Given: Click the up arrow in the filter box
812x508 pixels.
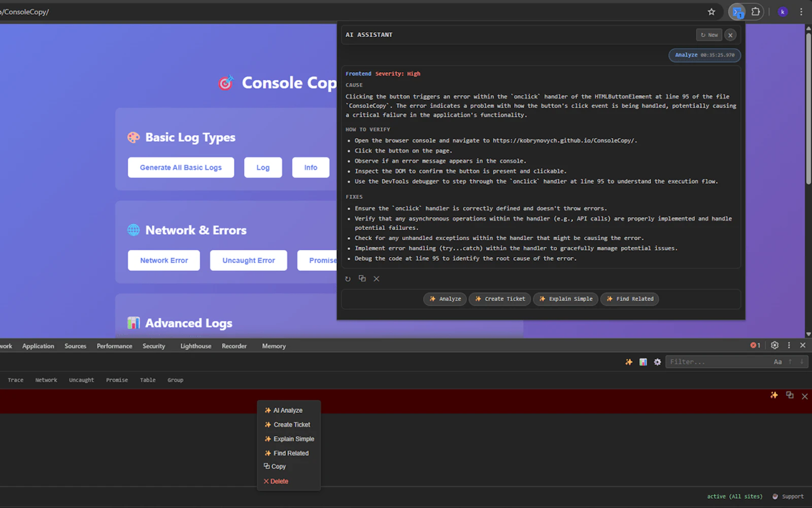Looking at the screenshot, I should [x=790, y=362].
